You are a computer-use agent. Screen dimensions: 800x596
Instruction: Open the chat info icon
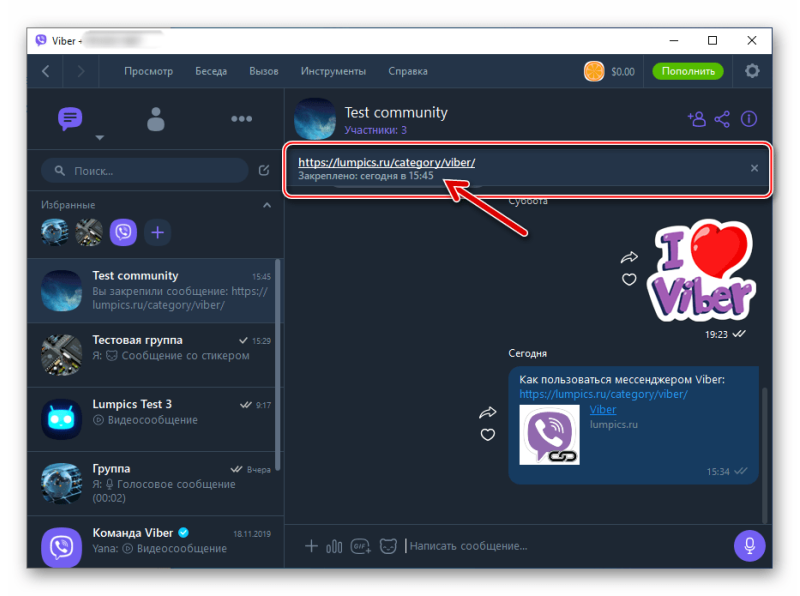coord(748,119)
